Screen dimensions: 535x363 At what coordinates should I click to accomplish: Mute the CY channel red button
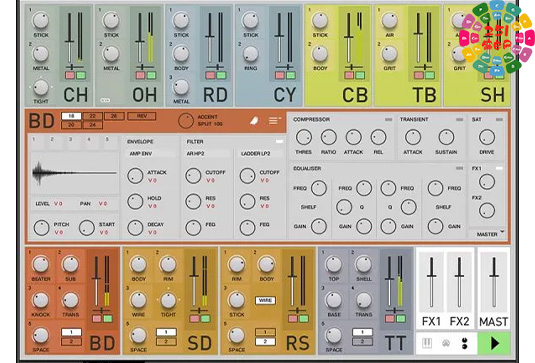[280, 75]
